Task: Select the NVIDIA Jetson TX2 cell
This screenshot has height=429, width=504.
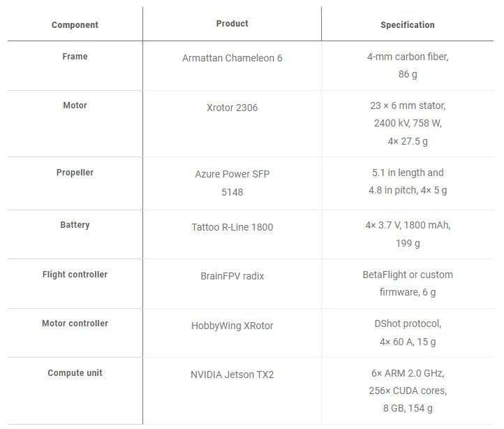Action: tap(232, 375)
